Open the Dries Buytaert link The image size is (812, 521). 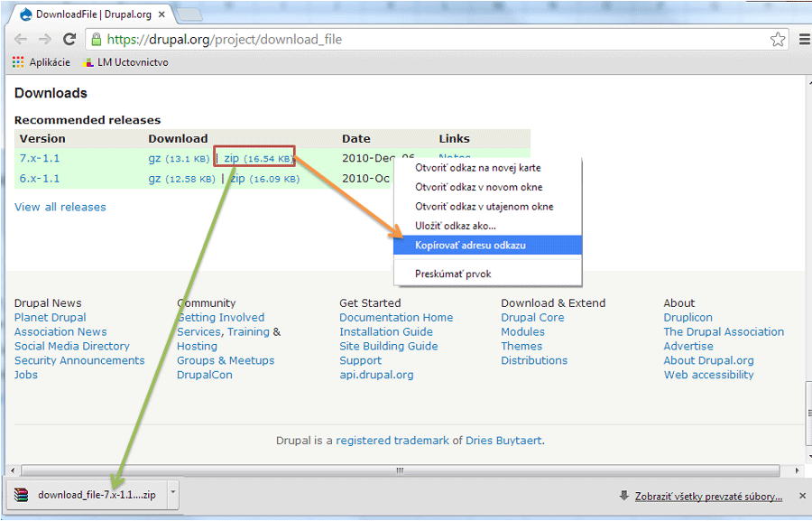point(503,441)
